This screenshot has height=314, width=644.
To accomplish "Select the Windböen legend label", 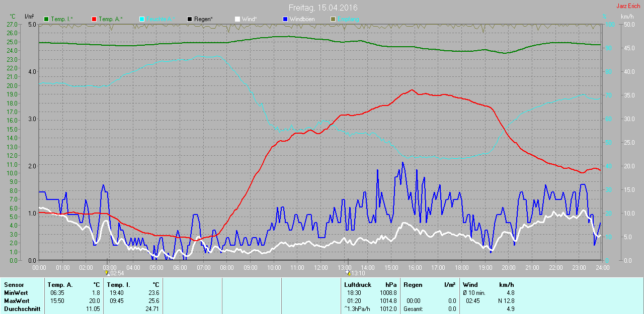I will pyautogui.click(x=302, y=19).
